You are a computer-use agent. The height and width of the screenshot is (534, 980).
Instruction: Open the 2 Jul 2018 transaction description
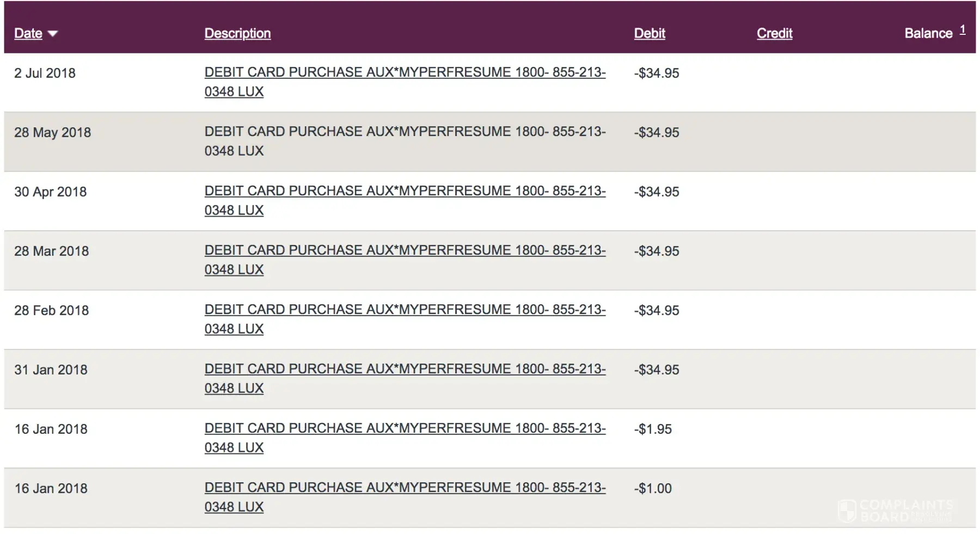[x=405, y=72]
